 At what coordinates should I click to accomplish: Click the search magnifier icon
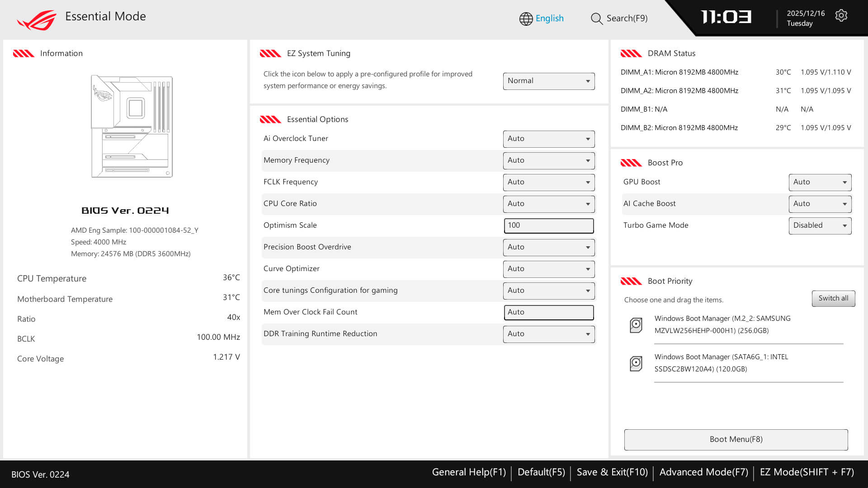pos(596,19)
